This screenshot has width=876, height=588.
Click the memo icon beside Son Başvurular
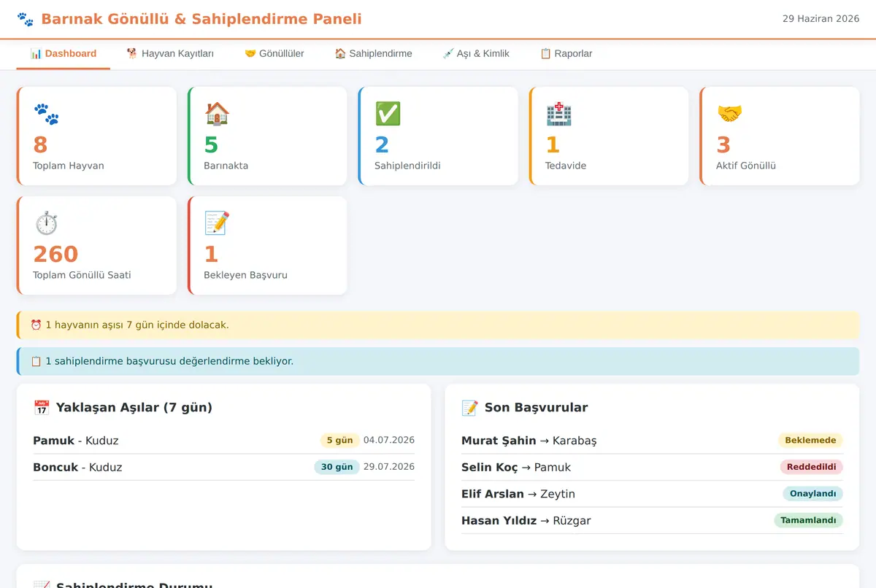(469, 408)
